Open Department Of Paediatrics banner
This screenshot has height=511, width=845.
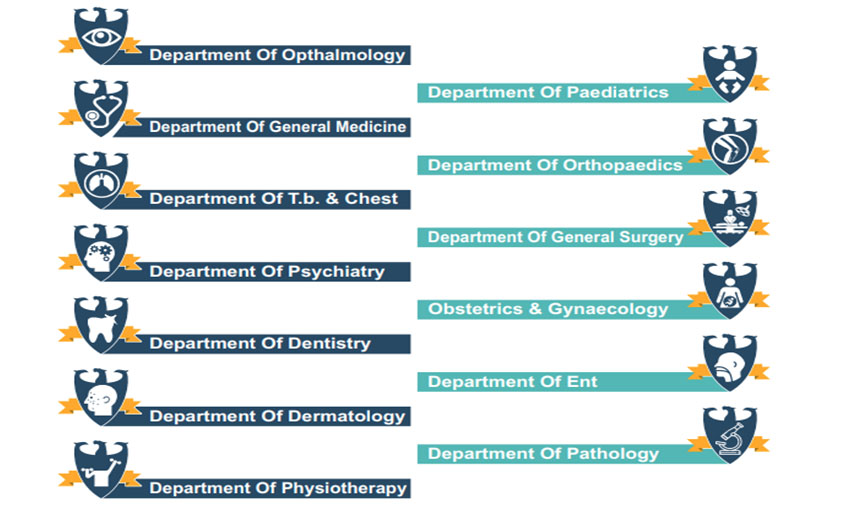548,93
